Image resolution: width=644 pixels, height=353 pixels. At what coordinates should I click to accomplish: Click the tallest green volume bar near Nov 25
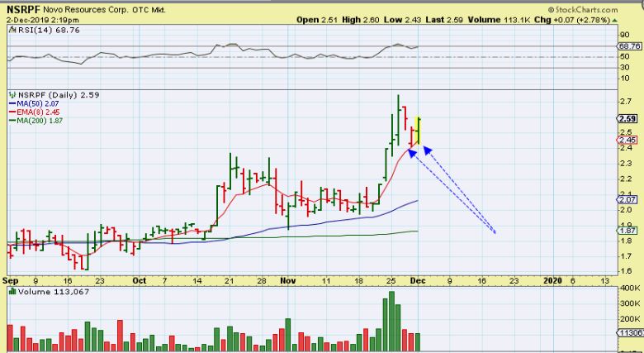coord(391,321)
